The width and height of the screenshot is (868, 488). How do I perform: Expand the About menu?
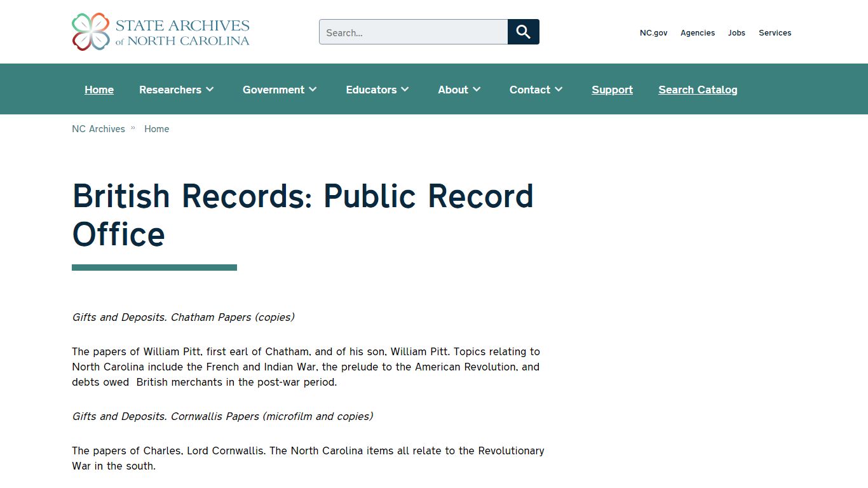coord(459,90)
